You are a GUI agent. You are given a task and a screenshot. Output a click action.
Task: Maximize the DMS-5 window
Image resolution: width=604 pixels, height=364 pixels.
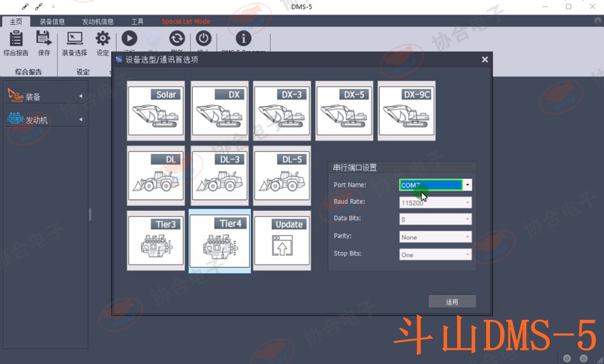(x=569, y=7)
